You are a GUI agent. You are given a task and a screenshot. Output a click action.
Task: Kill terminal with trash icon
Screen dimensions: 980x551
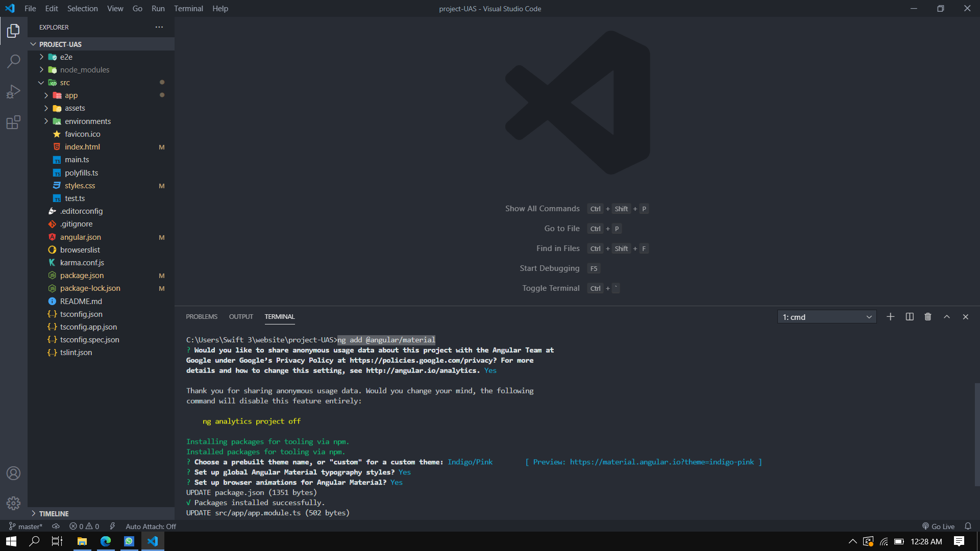[x=928, y=317]
